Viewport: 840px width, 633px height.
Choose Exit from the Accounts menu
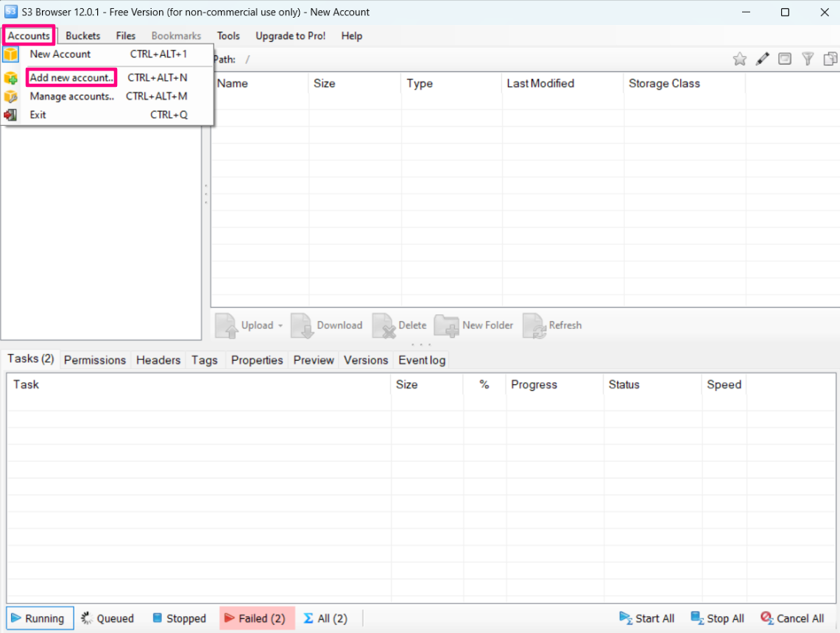pyautogui.click(x=107, y=115)
